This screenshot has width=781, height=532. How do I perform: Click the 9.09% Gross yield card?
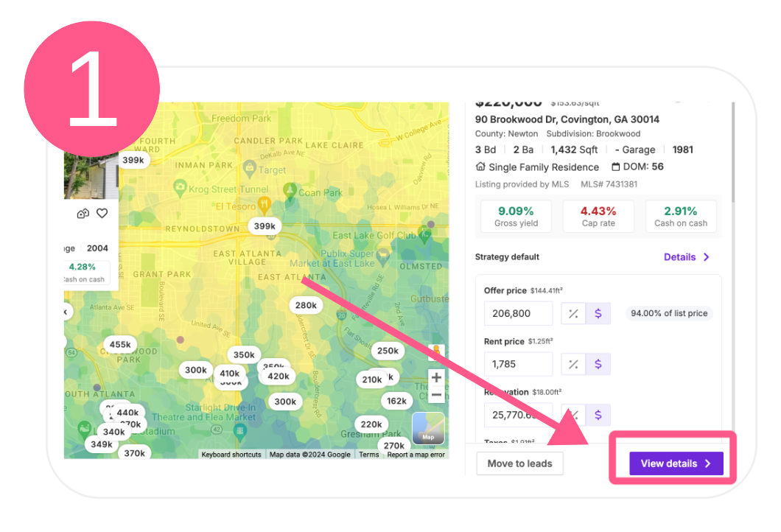(516, 216)
